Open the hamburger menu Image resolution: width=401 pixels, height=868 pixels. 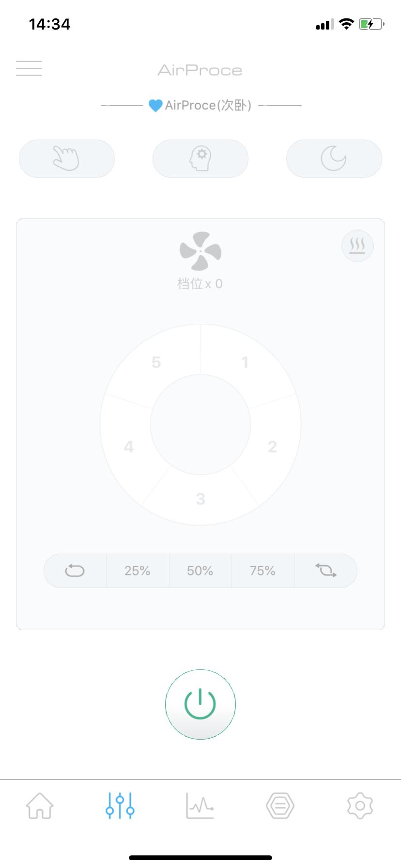pyautogui.click(x=29, y=68)
